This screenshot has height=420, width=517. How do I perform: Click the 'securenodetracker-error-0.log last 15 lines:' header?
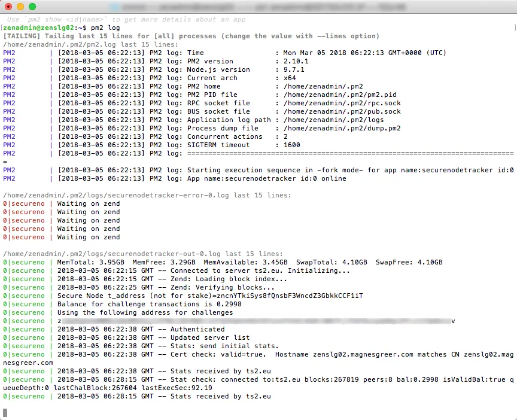(147, 195)
